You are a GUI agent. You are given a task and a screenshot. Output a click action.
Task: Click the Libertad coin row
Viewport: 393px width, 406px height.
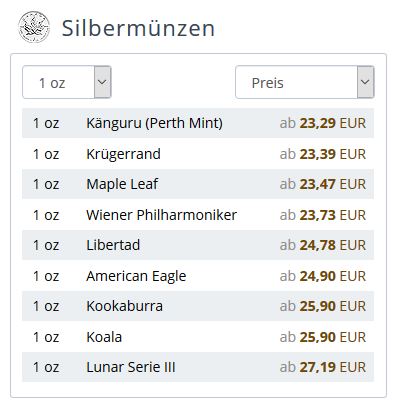click(x=198, y=245)
